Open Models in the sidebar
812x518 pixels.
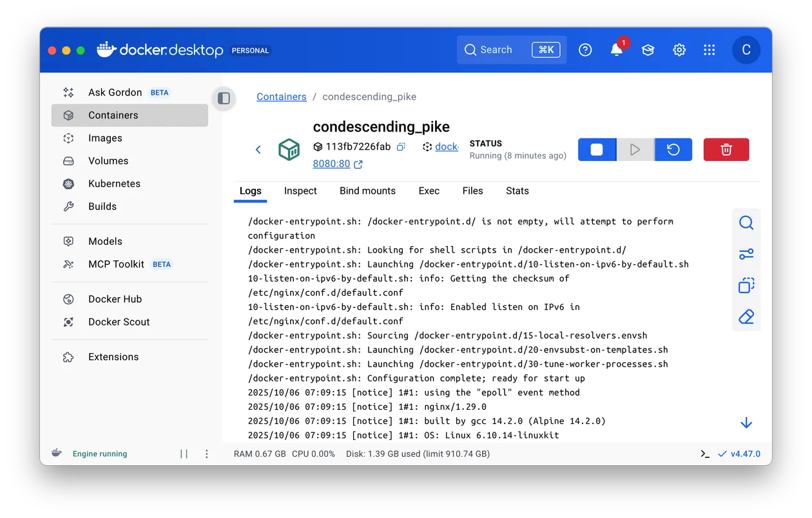[130, 241]
